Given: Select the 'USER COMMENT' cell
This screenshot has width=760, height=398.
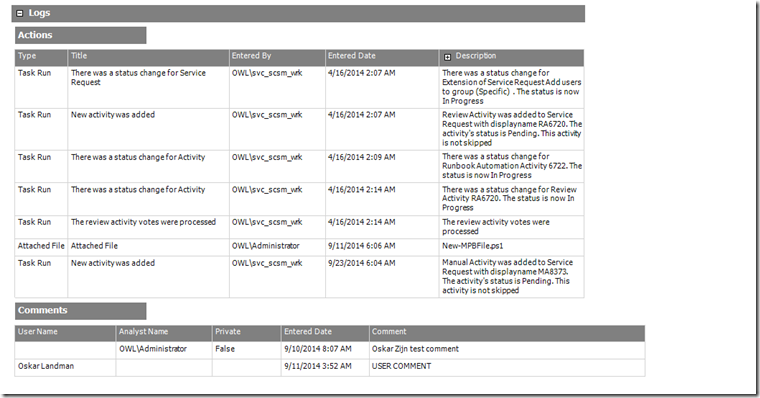Looking at the screenshot, I should [x=507, y=367].
